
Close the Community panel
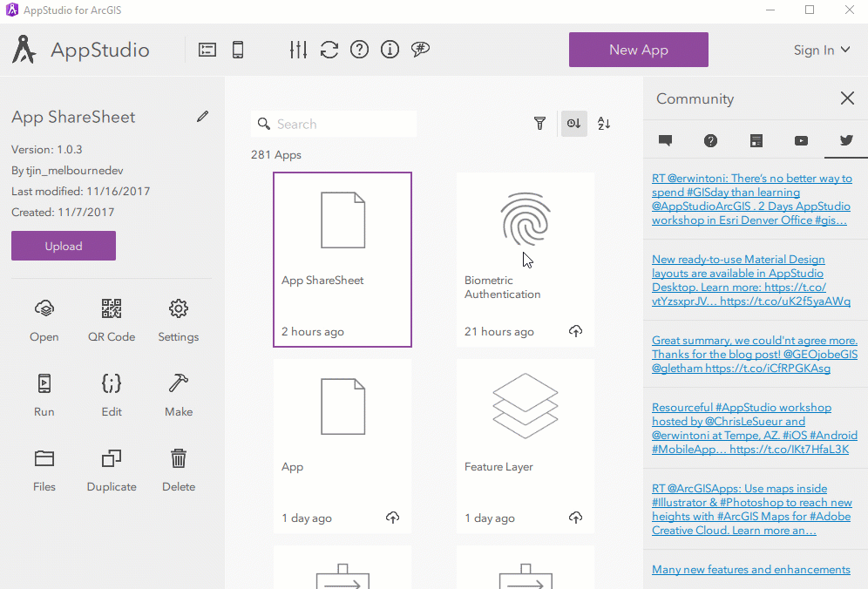(x=847, y=98)
